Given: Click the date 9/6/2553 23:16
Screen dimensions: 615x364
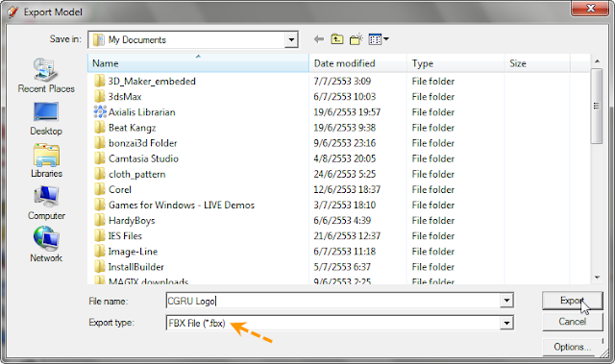Looking at the screenshot, I should point(344,143).
